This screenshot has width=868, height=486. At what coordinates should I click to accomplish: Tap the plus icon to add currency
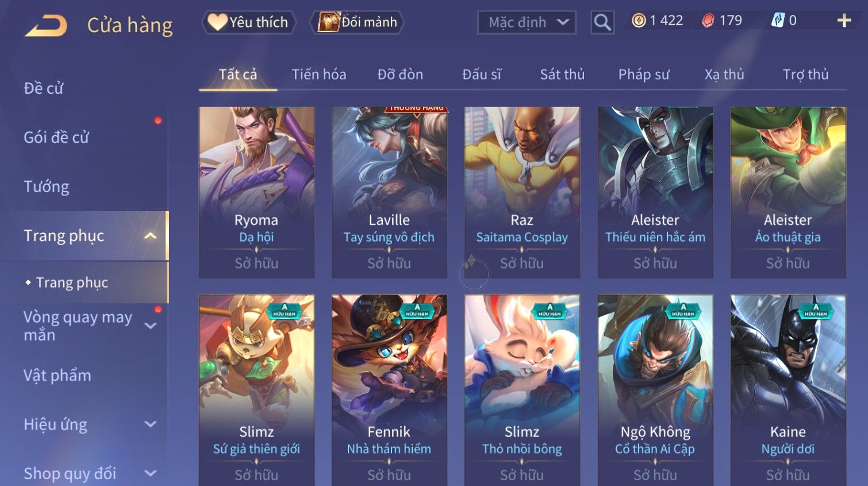(844, 21)
